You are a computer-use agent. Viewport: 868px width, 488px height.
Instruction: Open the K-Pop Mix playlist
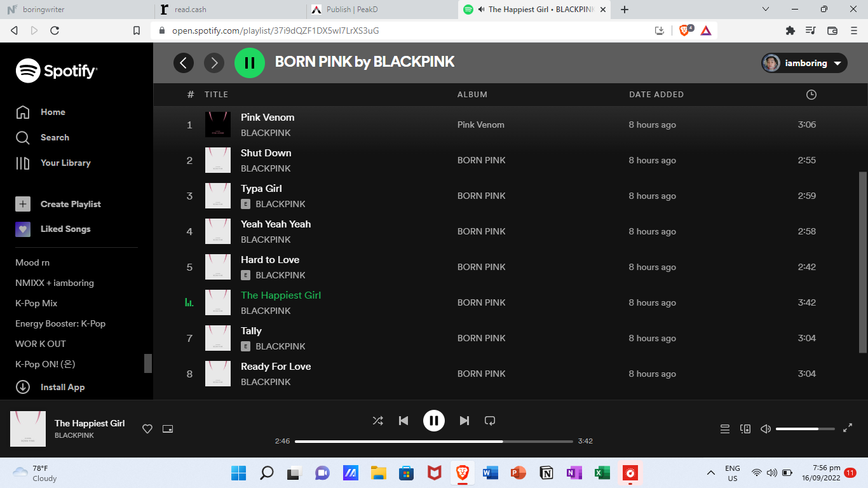point(36,303)
